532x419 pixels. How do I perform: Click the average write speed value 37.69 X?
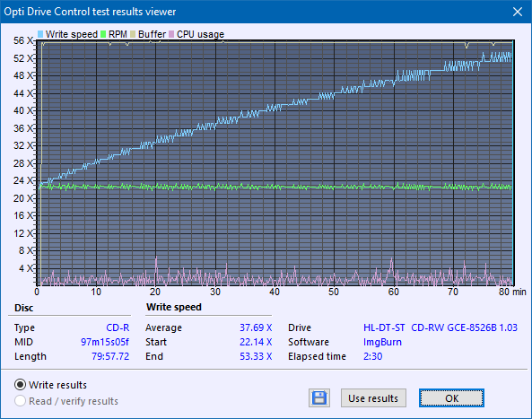256,327
